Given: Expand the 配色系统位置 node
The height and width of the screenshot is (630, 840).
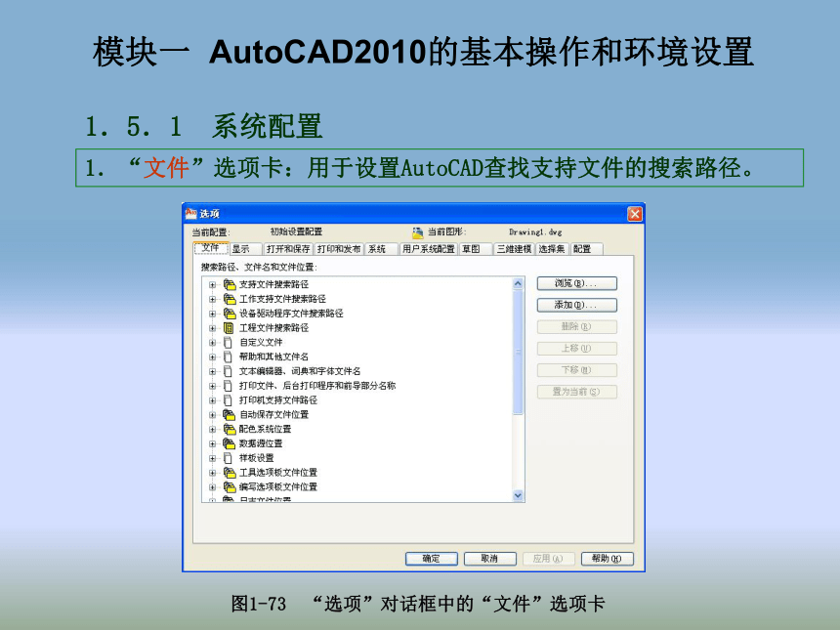Looking at the screenshot, I should click(x=213, y=430).
